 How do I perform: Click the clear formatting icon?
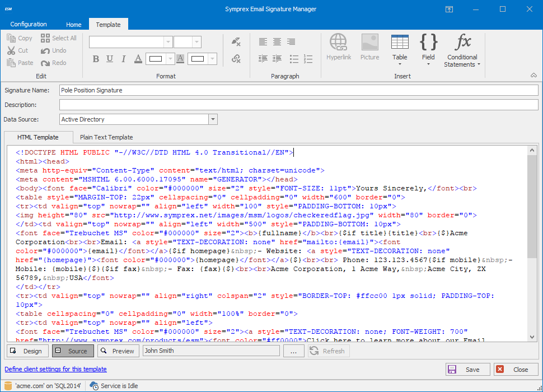(236, 42)
